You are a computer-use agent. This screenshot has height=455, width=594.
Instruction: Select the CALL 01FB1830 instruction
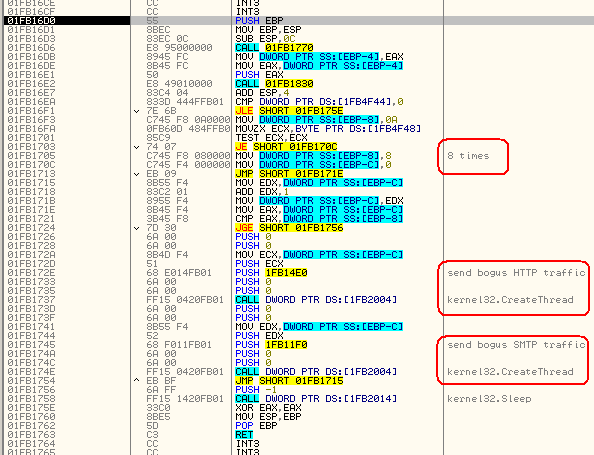point(274,84)
